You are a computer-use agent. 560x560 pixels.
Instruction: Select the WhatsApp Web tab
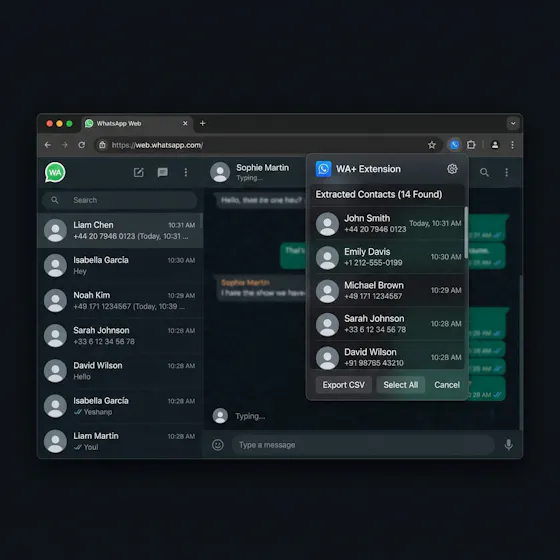pos(137,124)
